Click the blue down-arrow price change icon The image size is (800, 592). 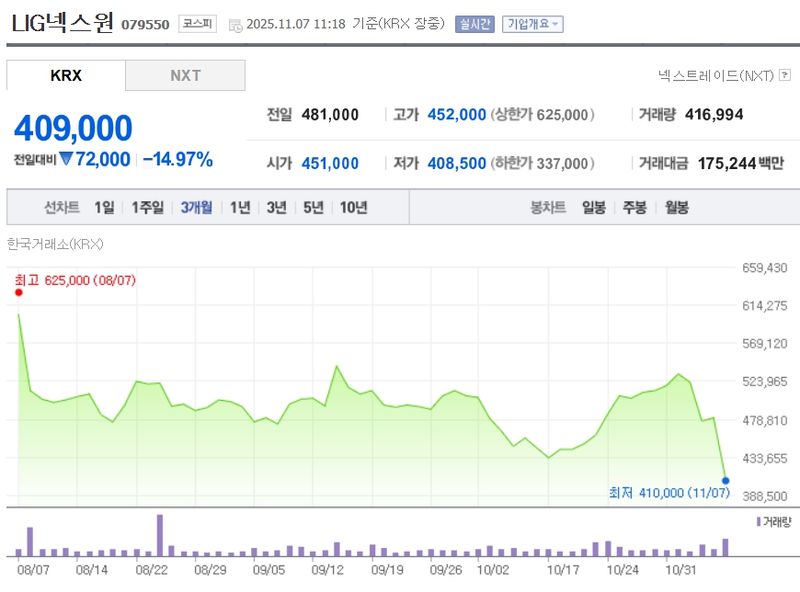click(65, 159)
